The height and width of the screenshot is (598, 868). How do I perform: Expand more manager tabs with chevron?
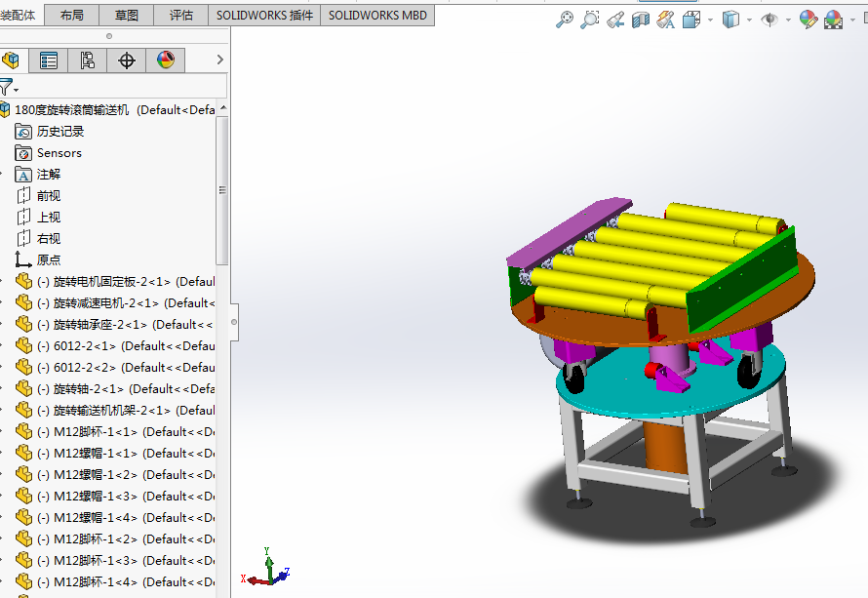(x=219, y=60)
